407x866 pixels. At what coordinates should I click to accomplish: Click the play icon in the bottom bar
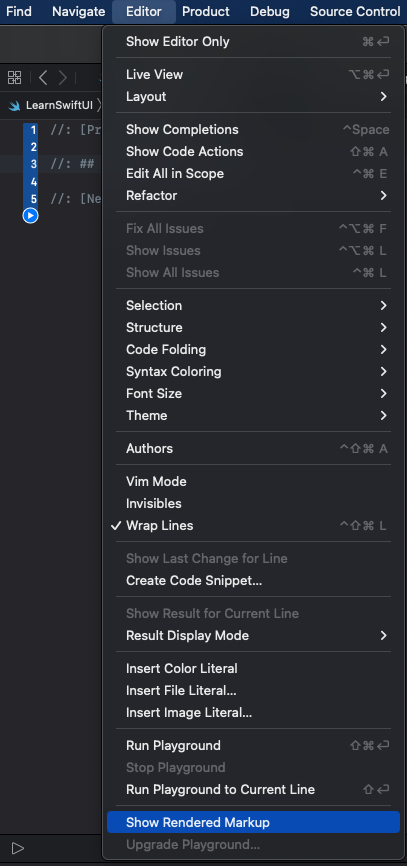(18, 848)
